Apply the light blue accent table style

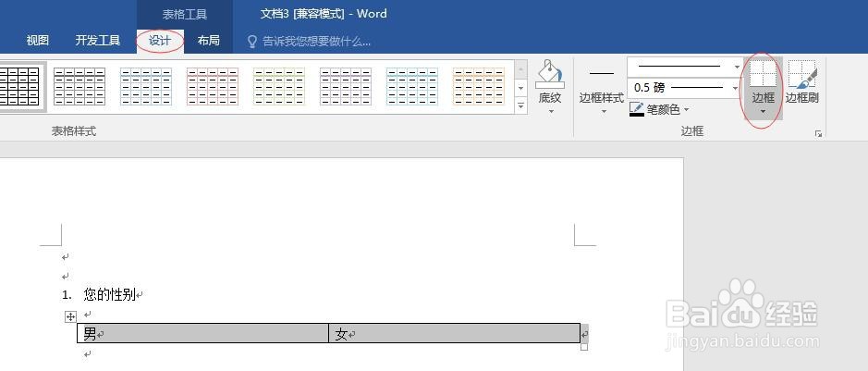[412, 86]
